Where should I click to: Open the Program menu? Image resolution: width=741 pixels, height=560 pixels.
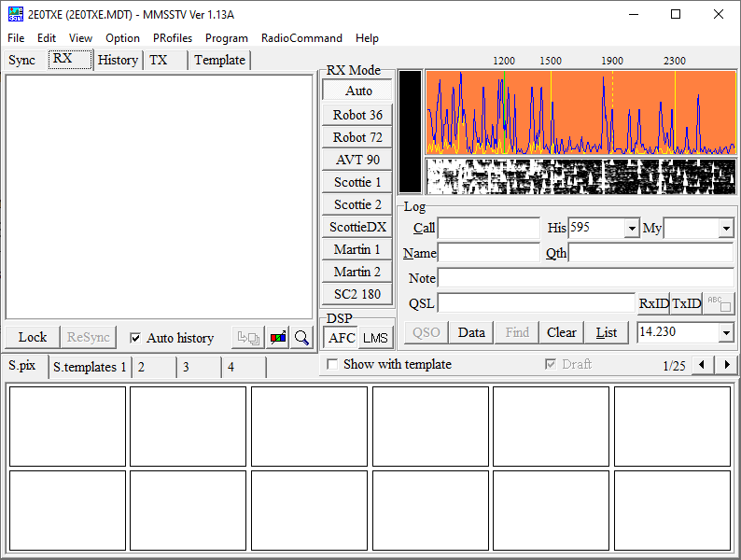pos(227,38)
